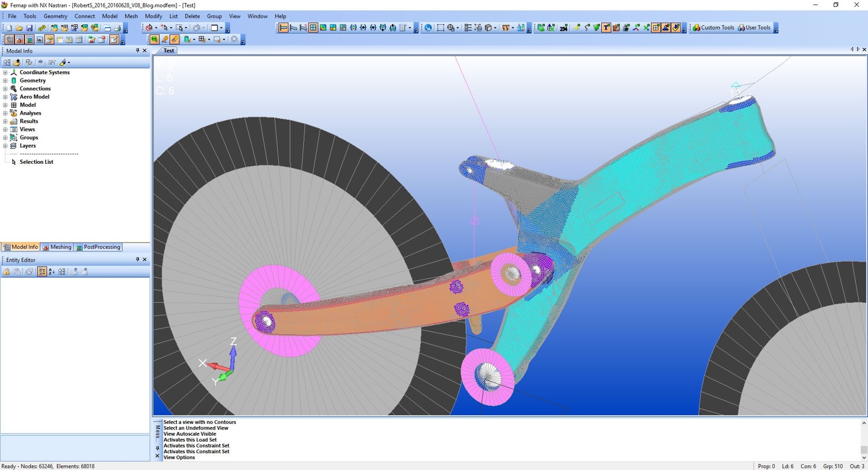Click Entity Editor lock icon
Viewport: 868px width, 470px height.
tap(7, 271)
